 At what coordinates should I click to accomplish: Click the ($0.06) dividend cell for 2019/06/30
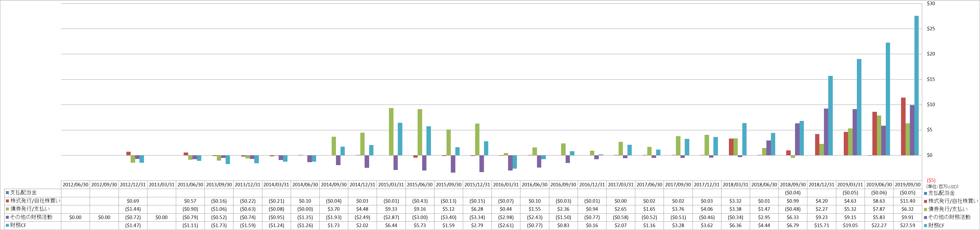879,193
